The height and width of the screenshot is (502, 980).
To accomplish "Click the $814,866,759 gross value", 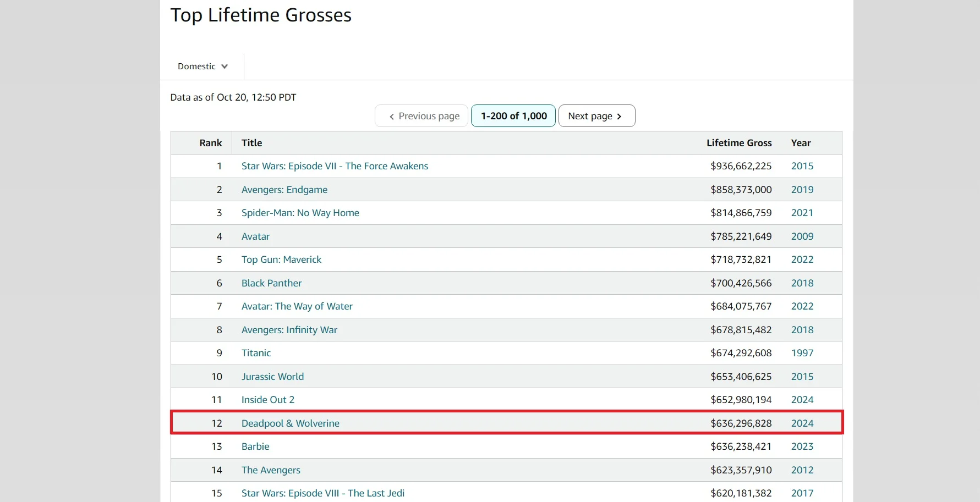I will point(741,213).
